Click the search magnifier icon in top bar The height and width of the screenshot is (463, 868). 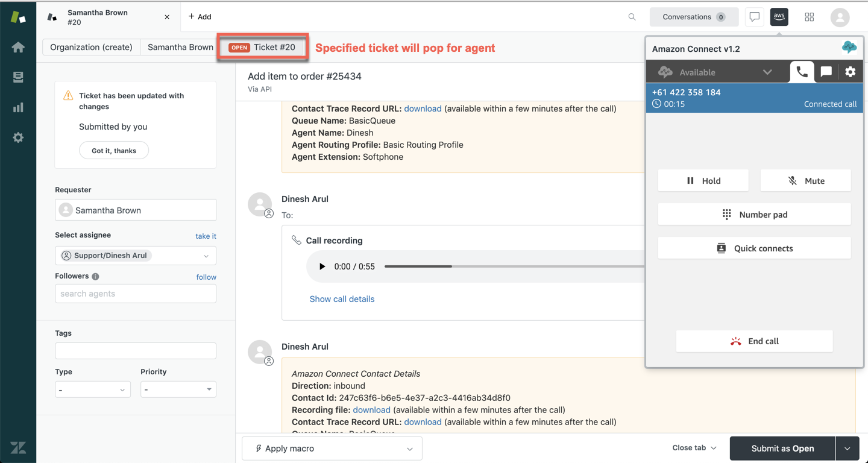[632, 17]
